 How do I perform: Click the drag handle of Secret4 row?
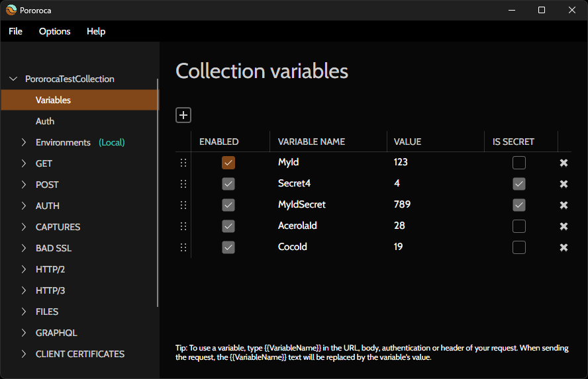click(183, 184)
